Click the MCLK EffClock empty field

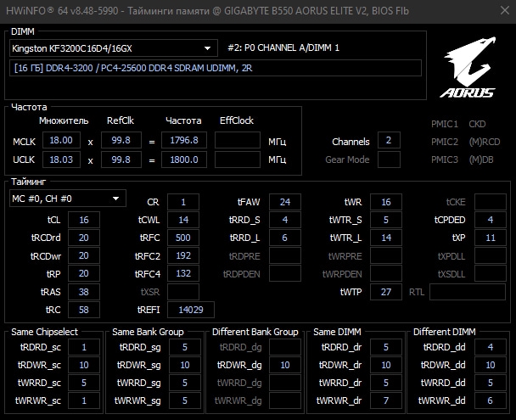(x=238, y=141)
